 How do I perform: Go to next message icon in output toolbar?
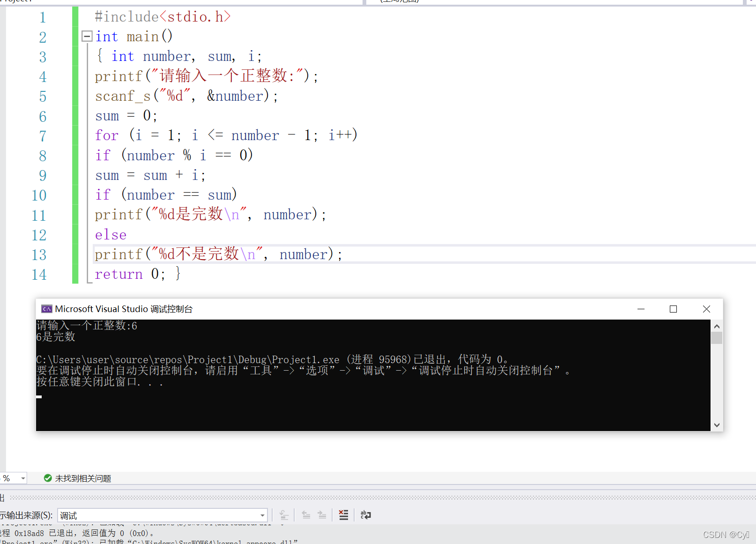coord(322,515)
